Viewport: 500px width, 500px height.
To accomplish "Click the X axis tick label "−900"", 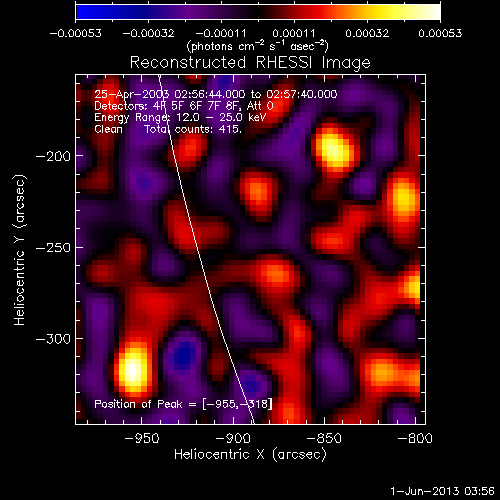I will pos(233,438).
